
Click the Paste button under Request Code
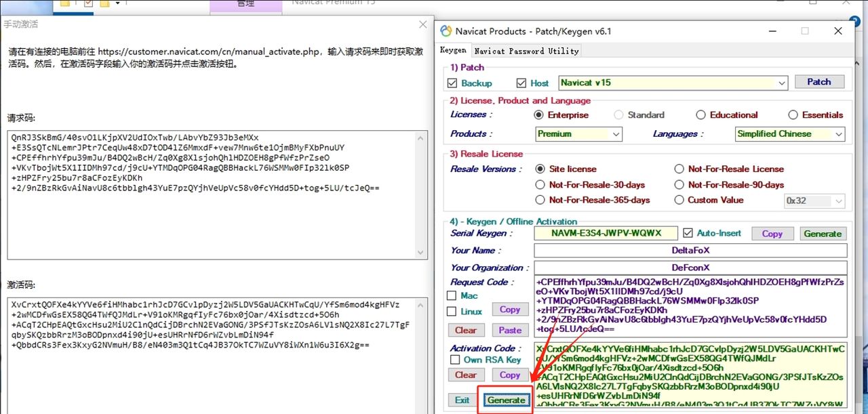coord(509,330)
